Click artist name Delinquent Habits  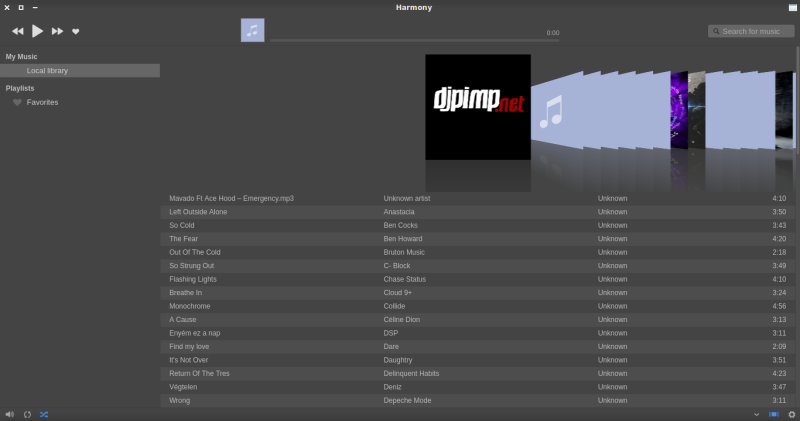[411, 374]
